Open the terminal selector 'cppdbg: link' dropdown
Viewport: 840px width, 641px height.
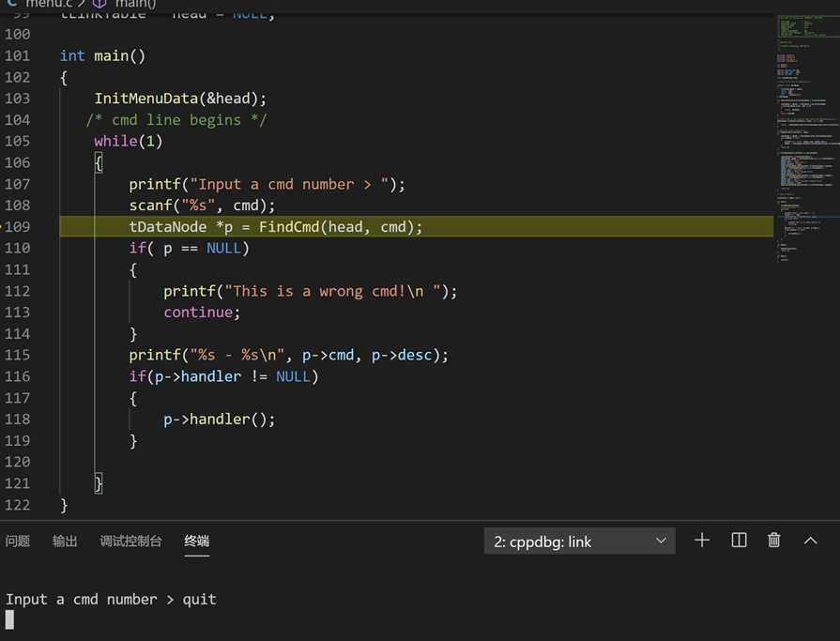[x=579, y=542]
